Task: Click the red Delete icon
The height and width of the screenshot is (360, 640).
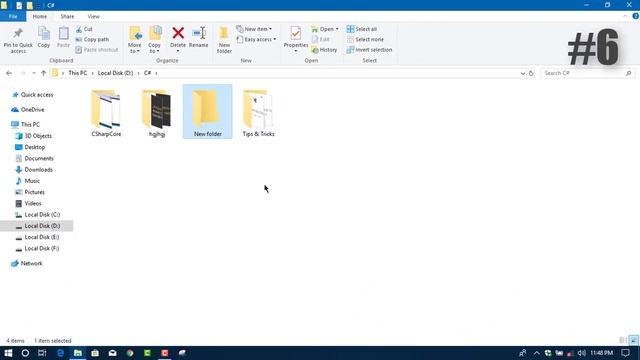Action: tap(178, 33)
